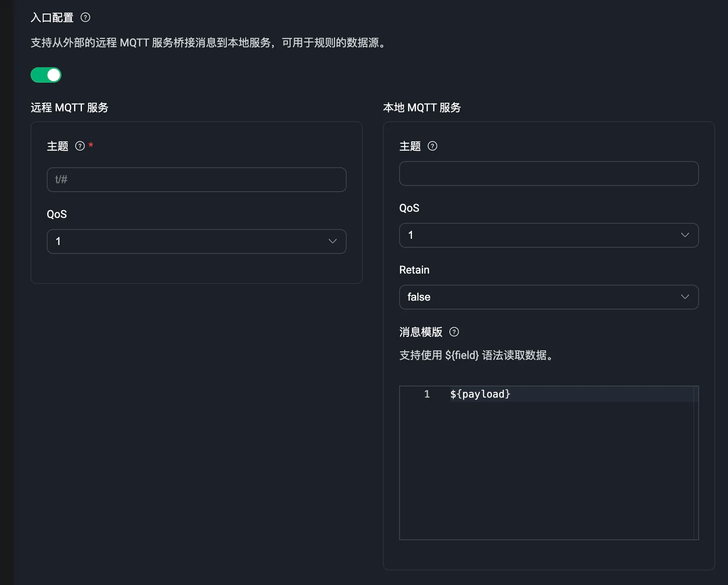The width and height of the screenshot is (728, 585).
Task: Disable the 入口配置 ingress toggle
Action: [46, 75]
